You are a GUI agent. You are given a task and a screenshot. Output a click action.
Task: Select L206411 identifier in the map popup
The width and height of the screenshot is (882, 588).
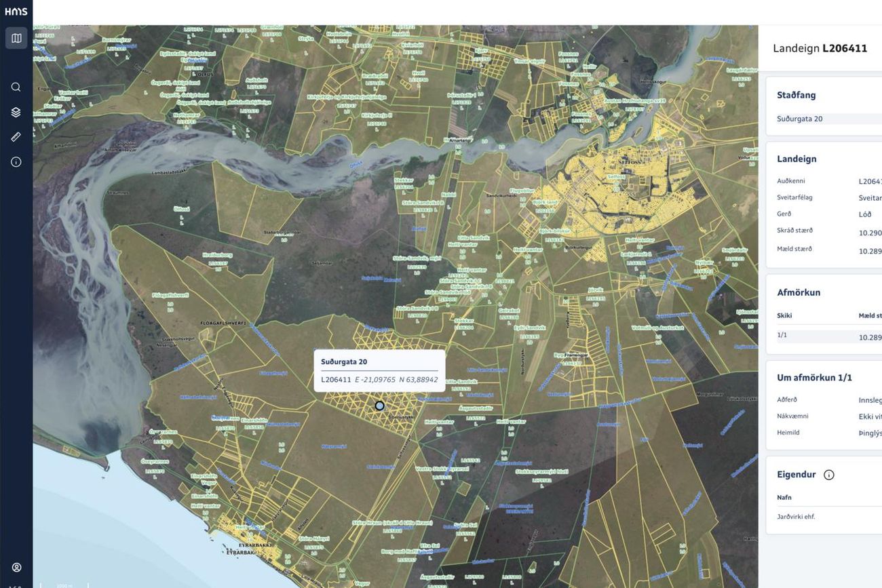tap(336, 380)
